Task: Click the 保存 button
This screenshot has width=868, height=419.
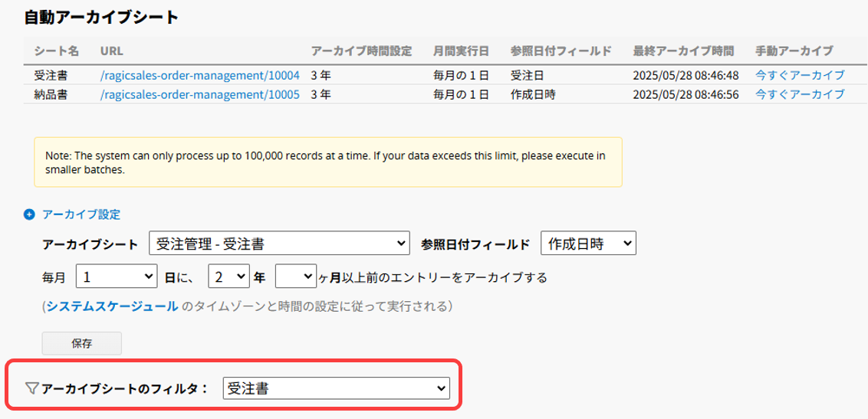Action: pyautogui.click(x=82, y=343)
